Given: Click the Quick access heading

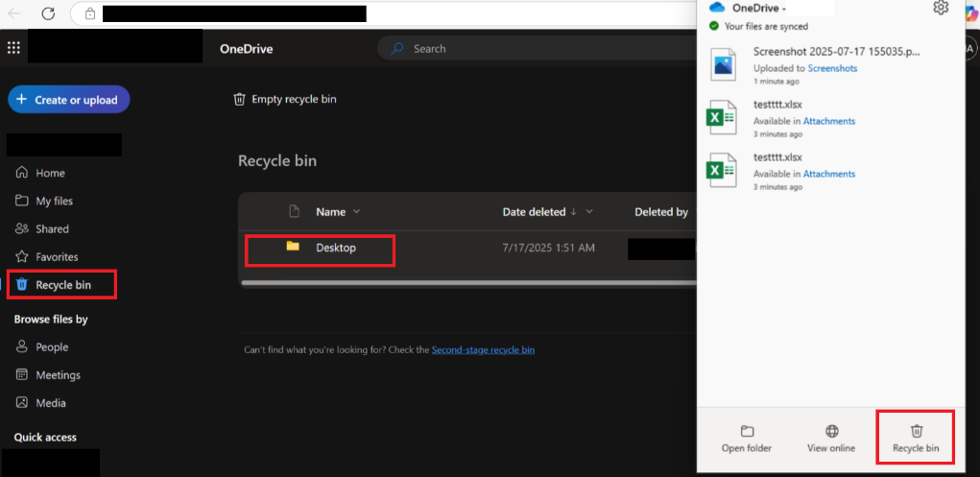Looking at the screenshot, I should [x=45, y=437].
